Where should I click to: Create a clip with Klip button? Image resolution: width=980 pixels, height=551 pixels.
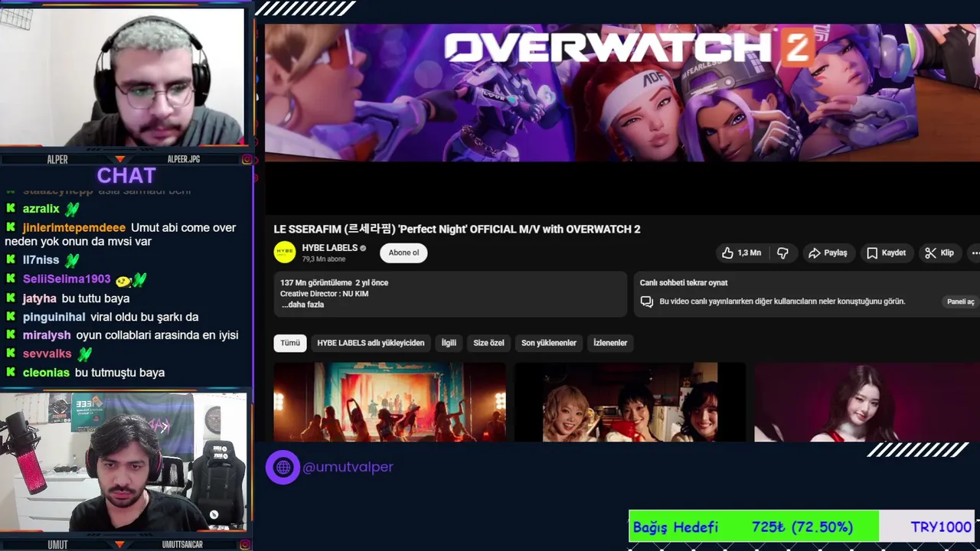[939, 253]
